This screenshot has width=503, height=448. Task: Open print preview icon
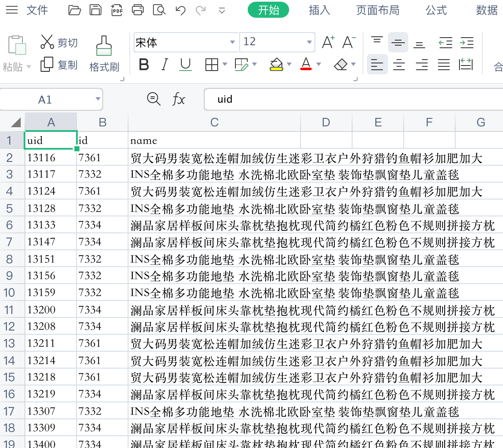coord(159,10)
